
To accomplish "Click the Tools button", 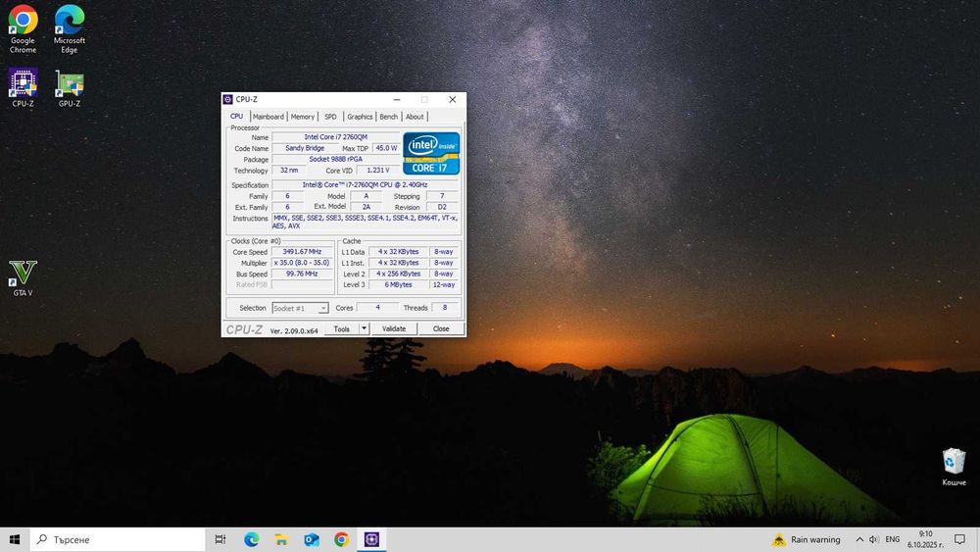I will (342, 328).
